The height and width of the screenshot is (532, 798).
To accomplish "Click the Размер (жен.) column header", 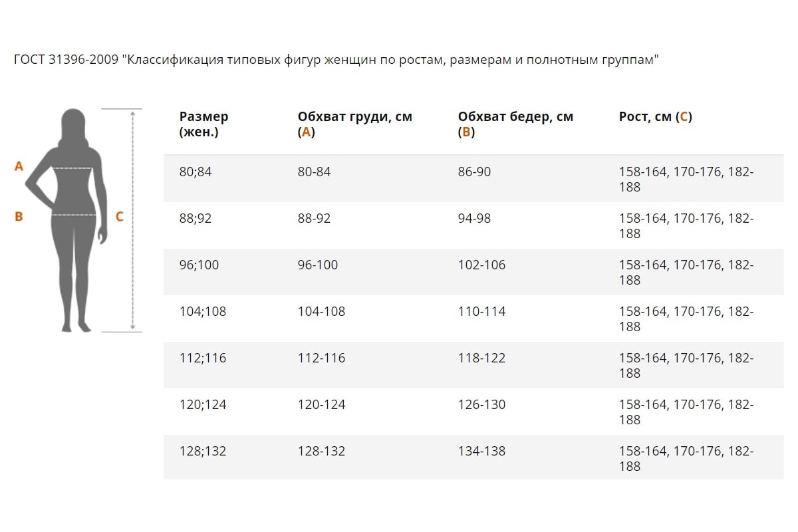I will tap(203, 124).
